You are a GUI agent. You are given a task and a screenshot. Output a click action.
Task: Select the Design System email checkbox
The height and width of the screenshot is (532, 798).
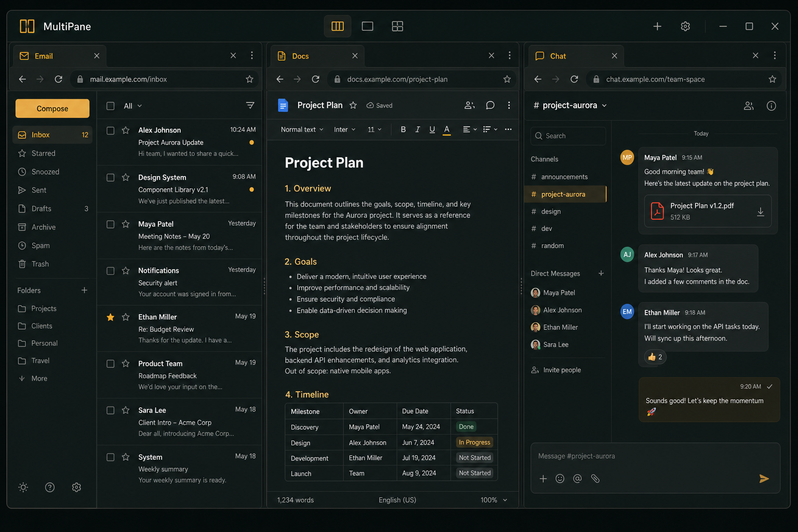pyautogui.click(x=110, y=177)
